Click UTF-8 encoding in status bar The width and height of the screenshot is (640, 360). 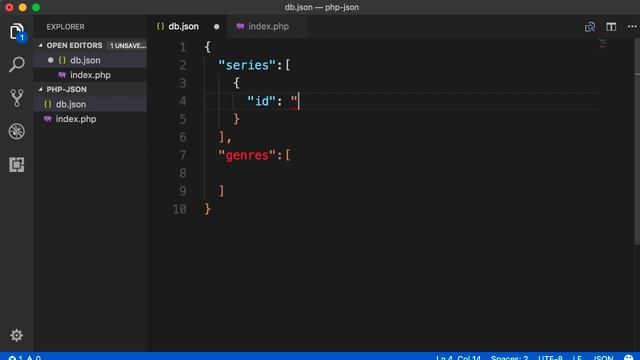tap(550, 357)
